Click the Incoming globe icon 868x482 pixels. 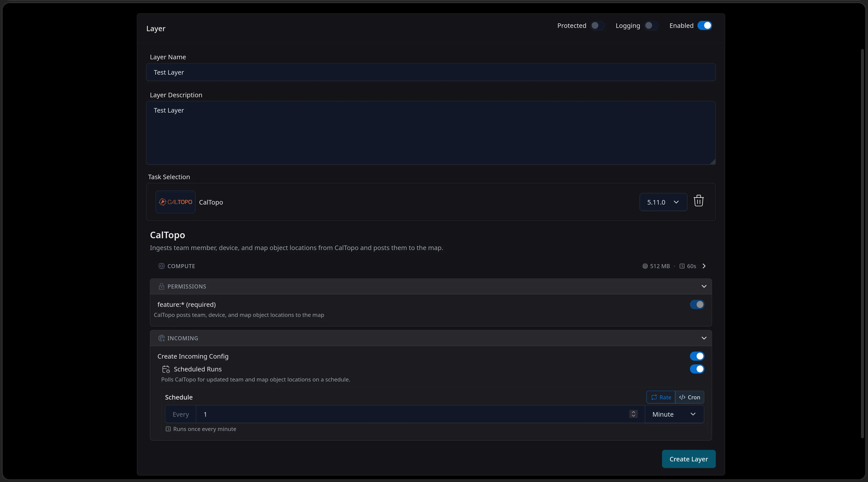tap(161, 338)
